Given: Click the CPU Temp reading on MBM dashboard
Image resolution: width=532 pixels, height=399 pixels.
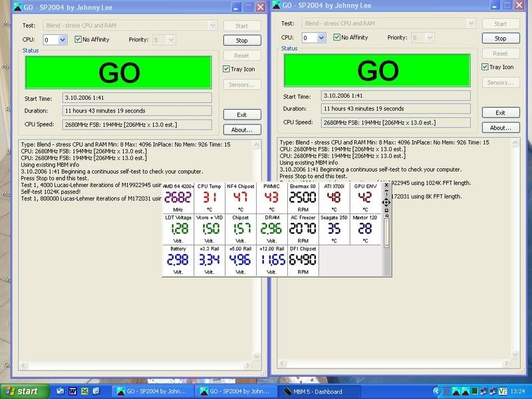Looking at the screenshot, I should coord(209,198).
